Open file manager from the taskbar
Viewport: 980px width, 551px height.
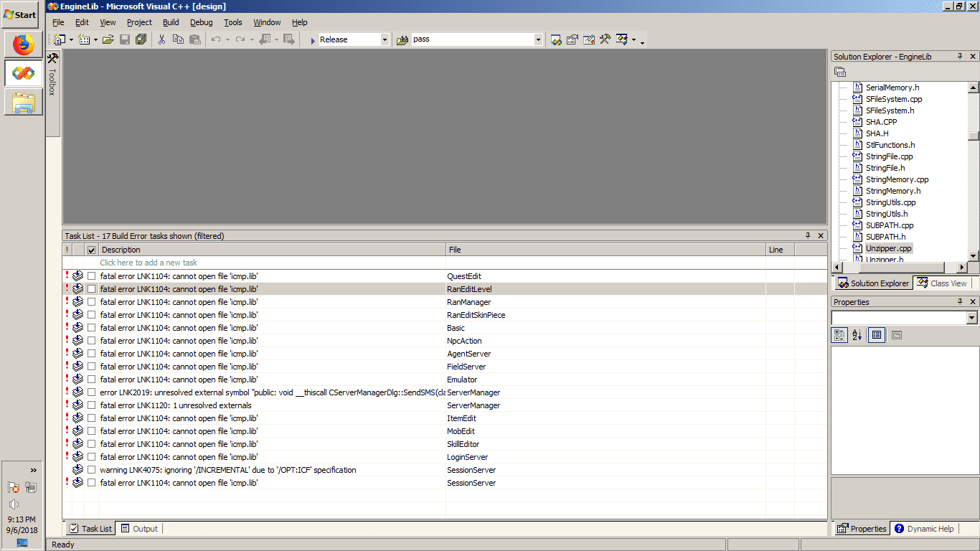24,102
